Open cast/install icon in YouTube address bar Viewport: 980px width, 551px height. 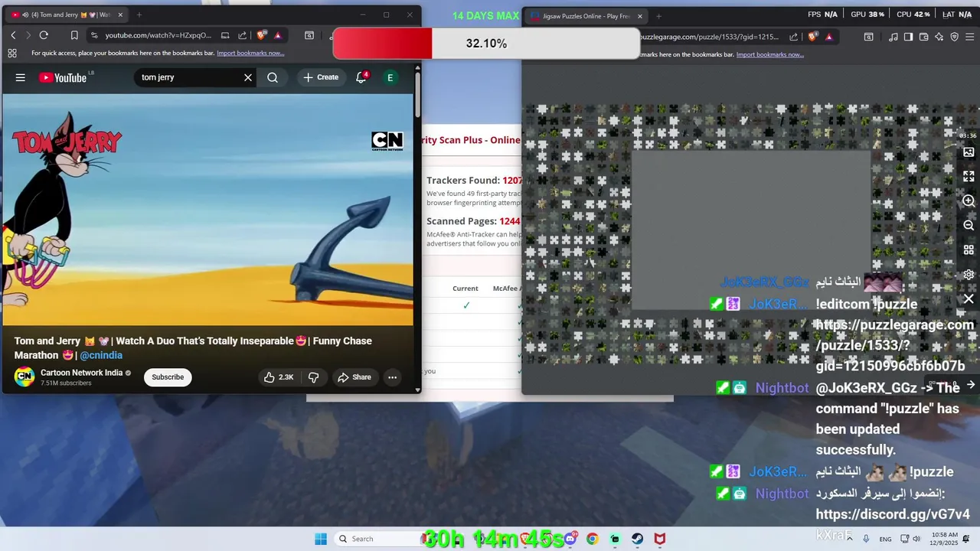click(225, 35)
